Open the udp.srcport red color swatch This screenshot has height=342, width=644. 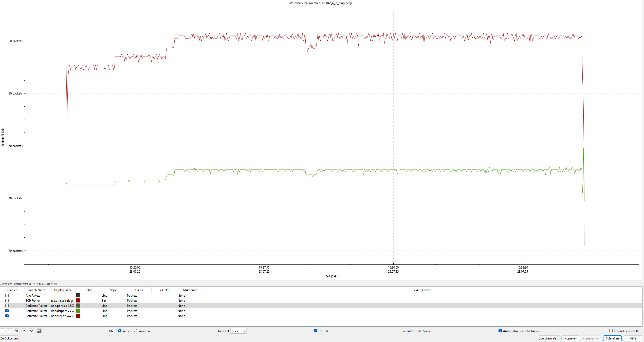pos(78,316)
